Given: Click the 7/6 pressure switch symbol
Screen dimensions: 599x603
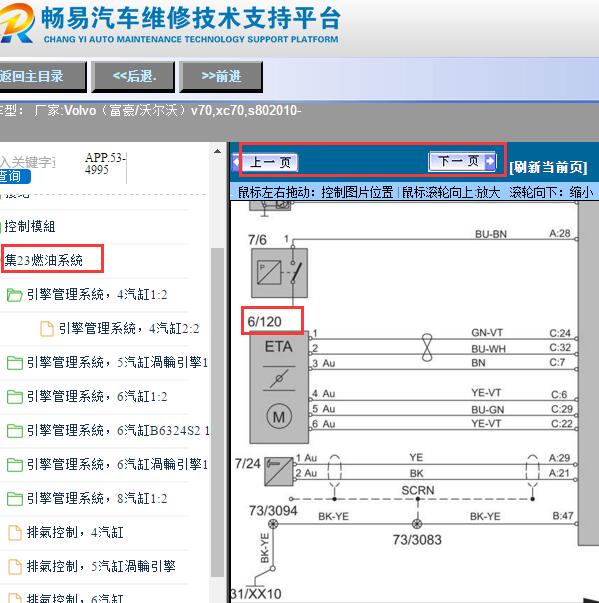Looking at the screenshot, I should (279, 273).
